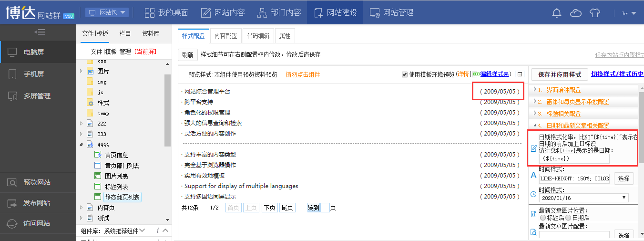Select 电脑屏 in the left sidebar
The width and height of the screenshot is (644, 241).
tap(38, 52)
